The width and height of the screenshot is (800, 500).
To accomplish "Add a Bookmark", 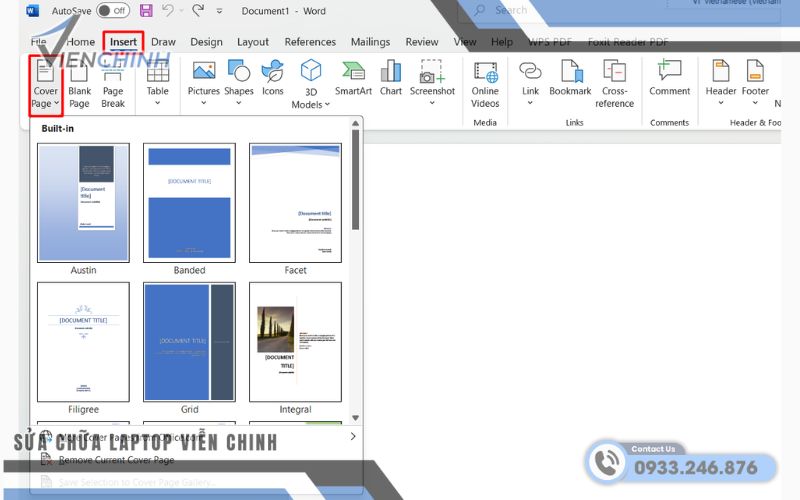I will pos(570,78).
